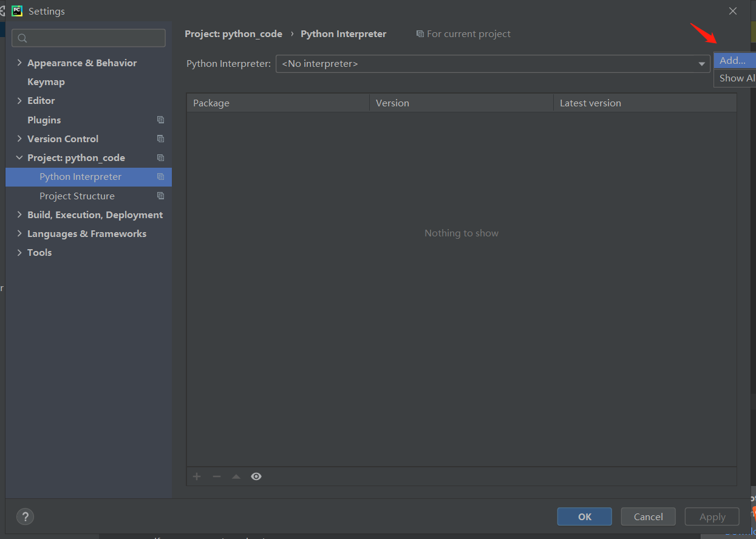Click the minus icon to uninstall a package
756x539 pixels.
pos(216,476)
